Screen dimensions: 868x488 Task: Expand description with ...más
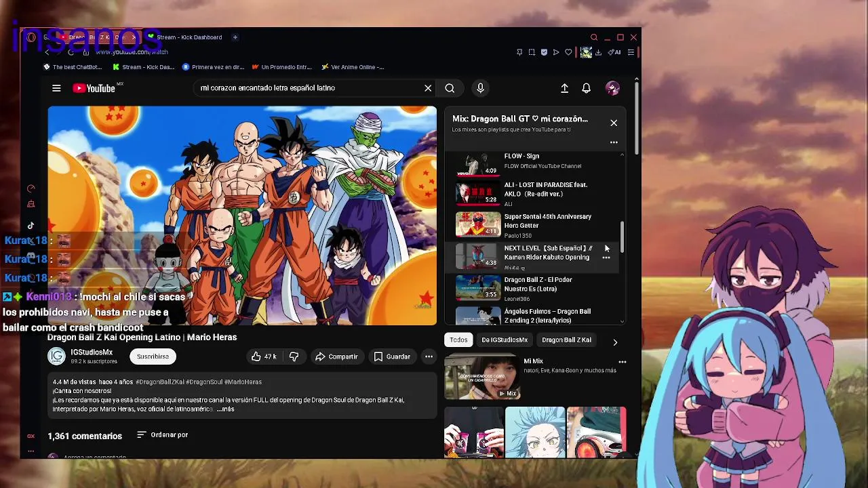[x=225, y=409]
